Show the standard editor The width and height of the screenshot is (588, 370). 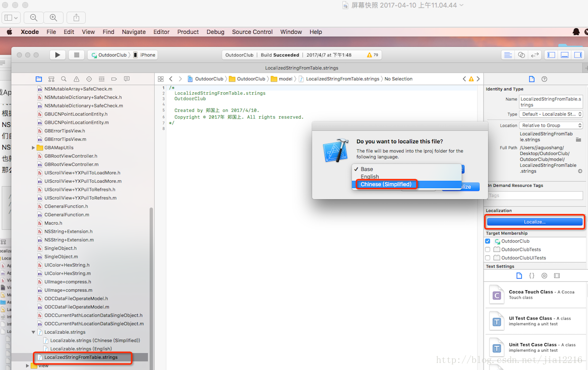point(508,55)
